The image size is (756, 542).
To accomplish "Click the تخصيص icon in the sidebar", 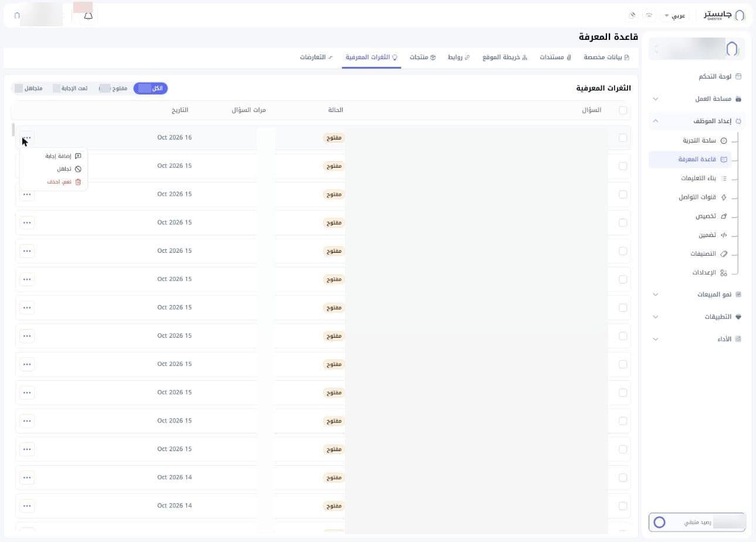I will coord(724,216).
